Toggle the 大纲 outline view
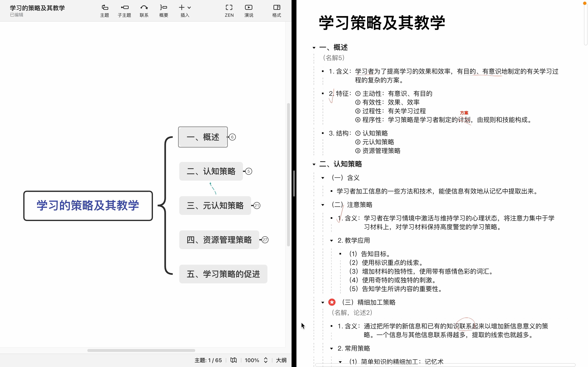588x367 pixels. pos(281,360)
